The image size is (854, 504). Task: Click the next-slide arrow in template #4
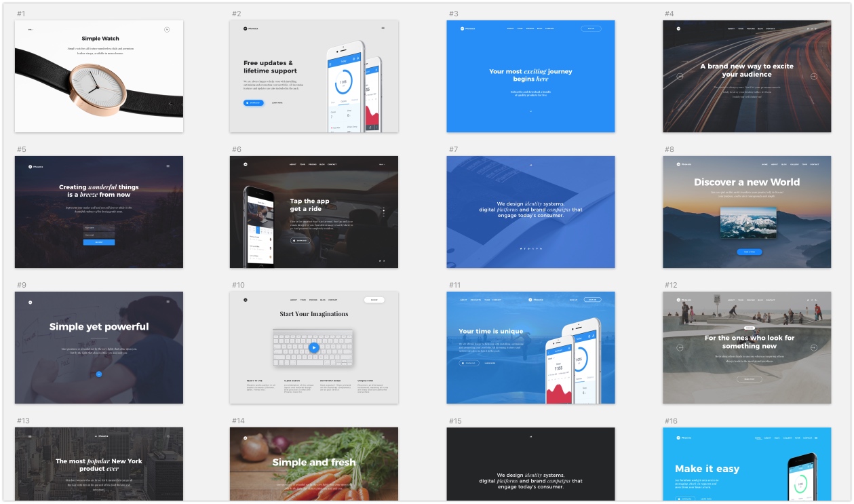[814, 77]
